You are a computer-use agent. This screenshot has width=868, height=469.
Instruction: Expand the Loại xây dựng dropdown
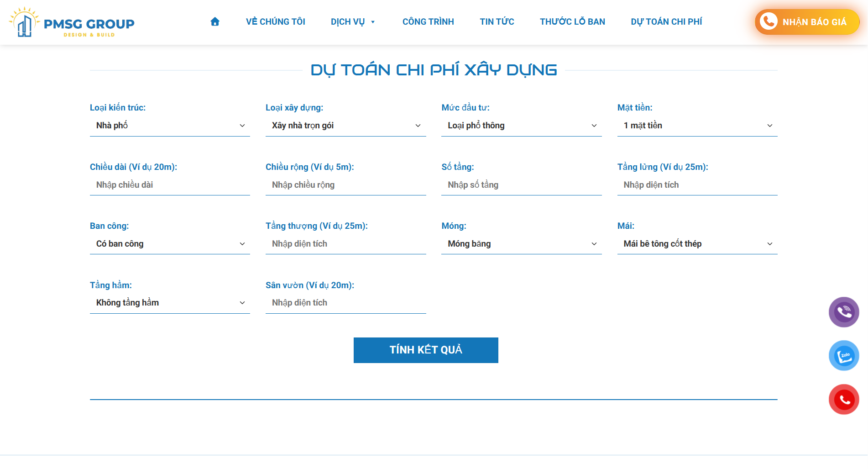pyautogui.click(x=345, y=126)
